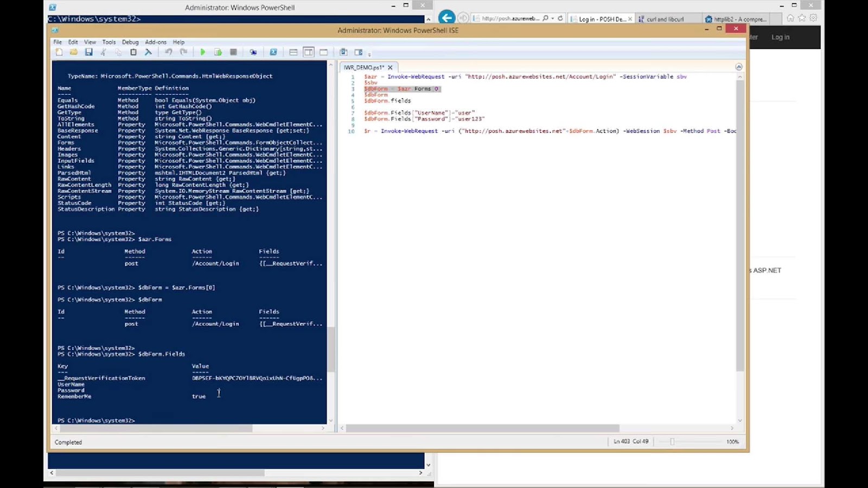The height and width of the screenshot is (488, 868).
Task: Adjust the ISE zoom slider at 100%
Action: (673, 441)
